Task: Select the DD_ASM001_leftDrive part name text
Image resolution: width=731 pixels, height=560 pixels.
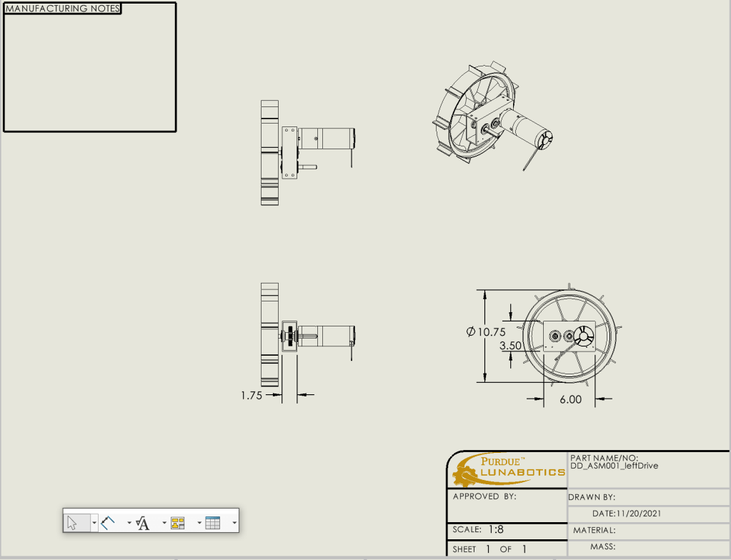Action: coord(614,466)
